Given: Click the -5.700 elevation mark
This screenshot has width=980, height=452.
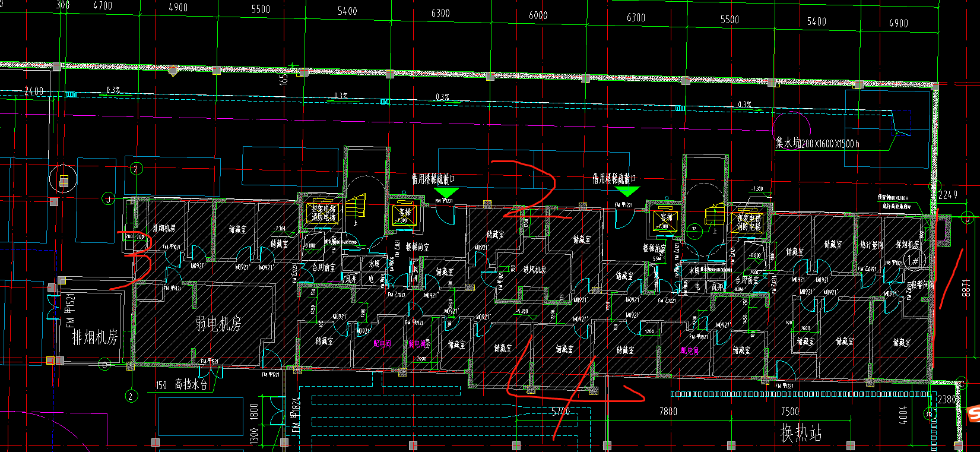Looking at the screenshot, I should (522, 311).
